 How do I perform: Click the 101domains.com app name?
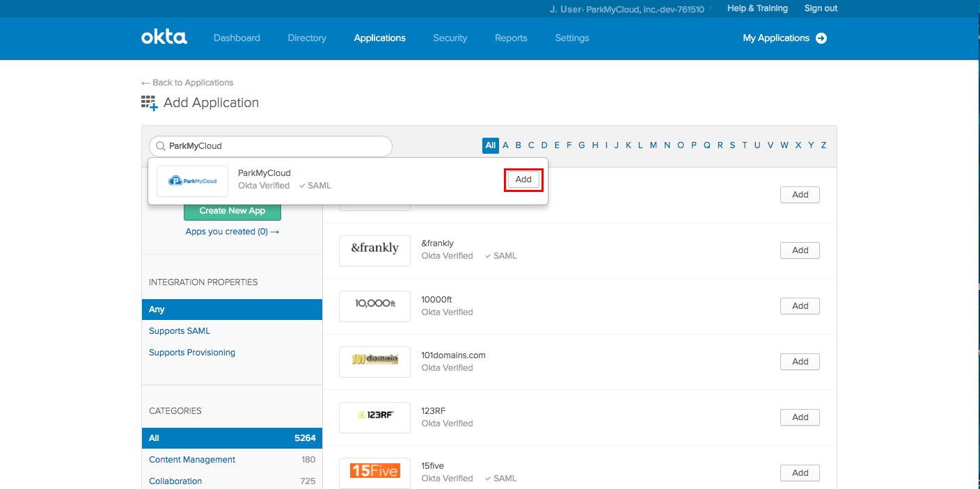pyautogui.click(x=453, y=355)
